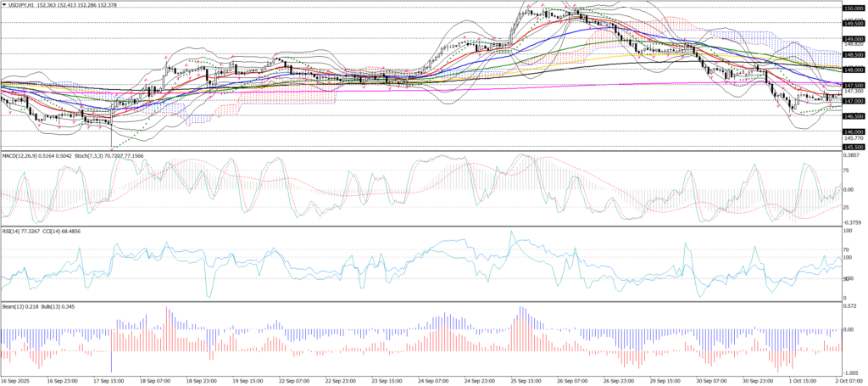Select the 22 Sep 07:00 time label
Image resolution: width=868 pixels, height=386 pixels.
(291, 381)
